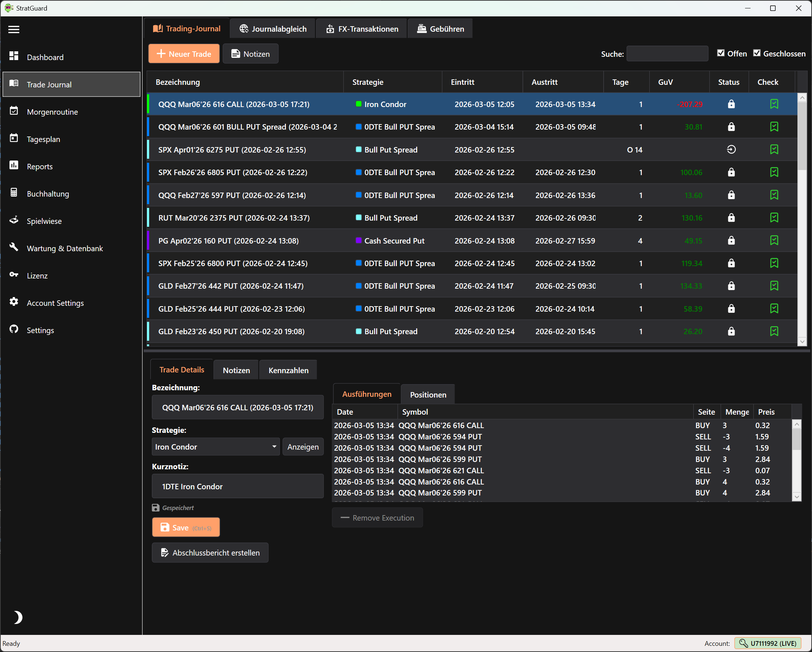This screenshot has height=652, width=812.
Task: Open the Spielwiese sidebar item
Action: coord(44,221)
